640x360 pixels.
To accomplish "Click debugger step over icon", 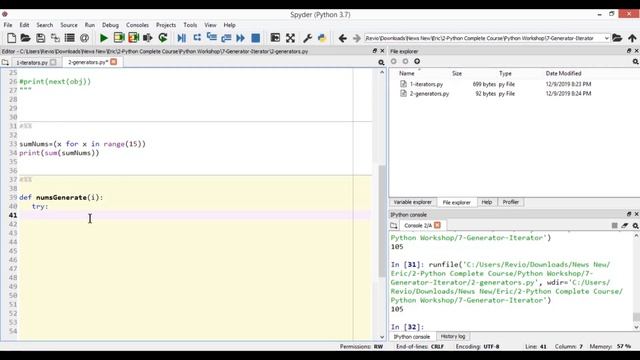I will tap(197, 38).
